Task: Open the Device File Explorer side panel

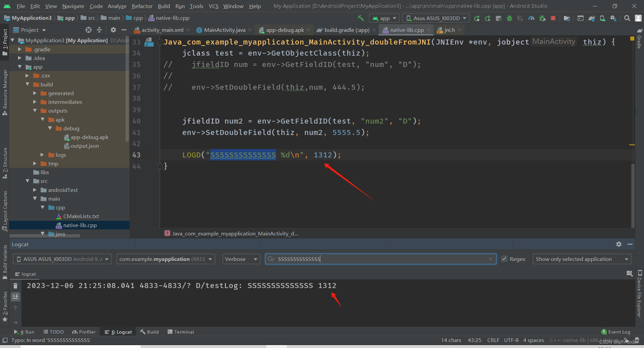Action: click(x=639, y=294)
